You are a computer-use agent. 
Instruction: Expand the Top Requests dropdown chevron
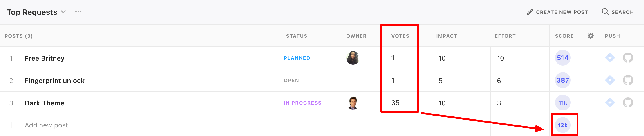tap(63, 12)
